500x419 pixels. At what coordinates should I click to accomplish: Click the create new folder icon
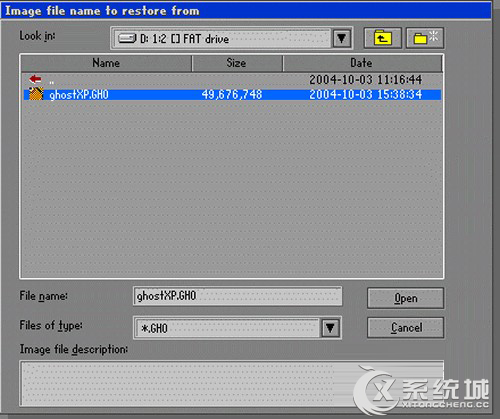point(425,38)
